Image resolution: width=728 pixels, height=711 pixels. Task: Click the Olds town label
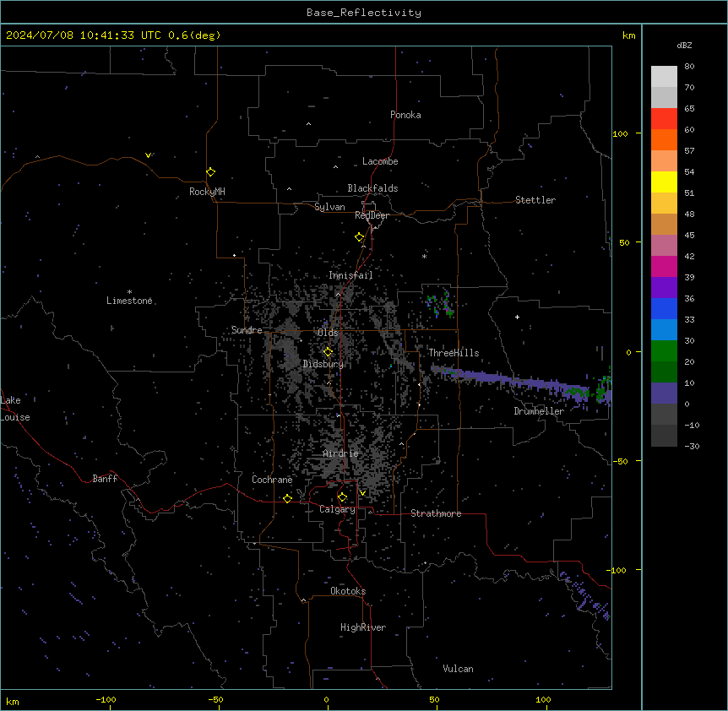pos(328,333)
